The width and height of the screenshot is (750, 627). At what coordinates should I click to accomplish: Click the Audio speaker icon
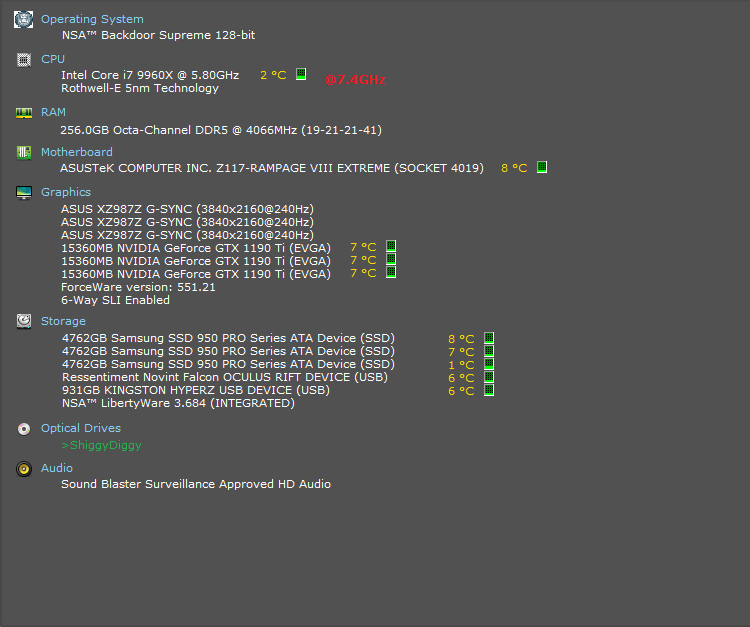pos(23,469)
